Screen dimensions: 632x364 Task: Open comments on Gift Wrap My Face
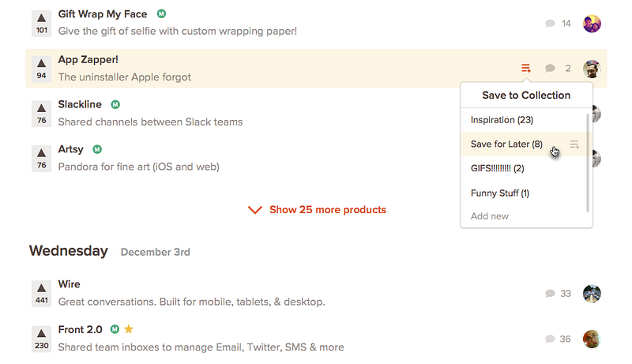558,24
